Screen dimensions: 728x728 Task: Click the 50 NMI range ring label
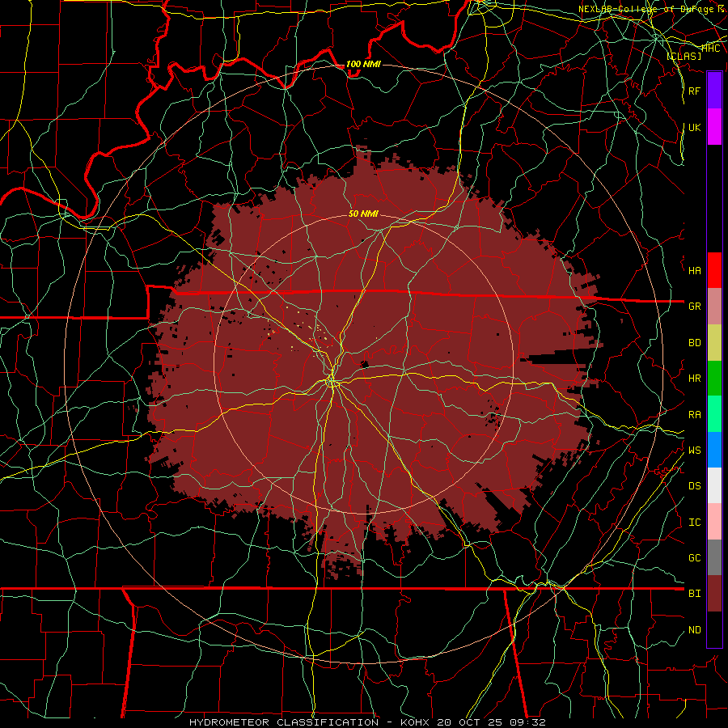(x=363, y=214)
